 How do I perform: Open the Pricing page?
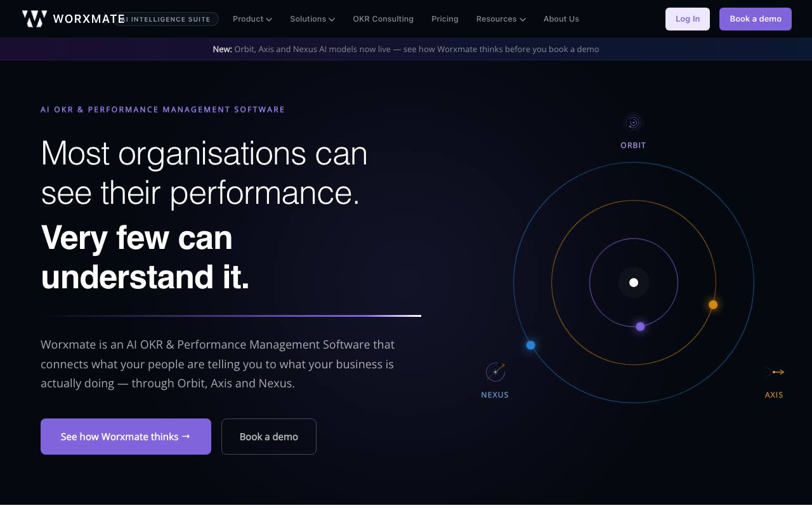tap(445, 19)
